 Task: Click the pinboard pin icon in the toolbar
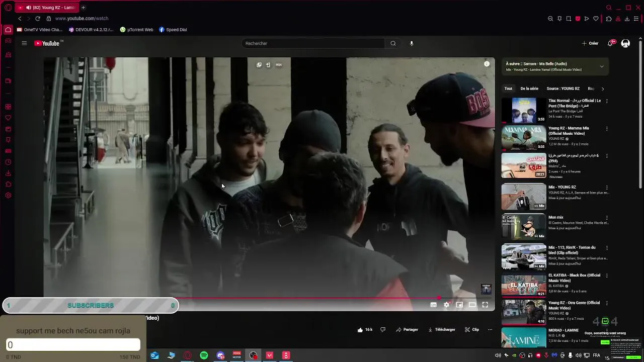pos(559,19)
